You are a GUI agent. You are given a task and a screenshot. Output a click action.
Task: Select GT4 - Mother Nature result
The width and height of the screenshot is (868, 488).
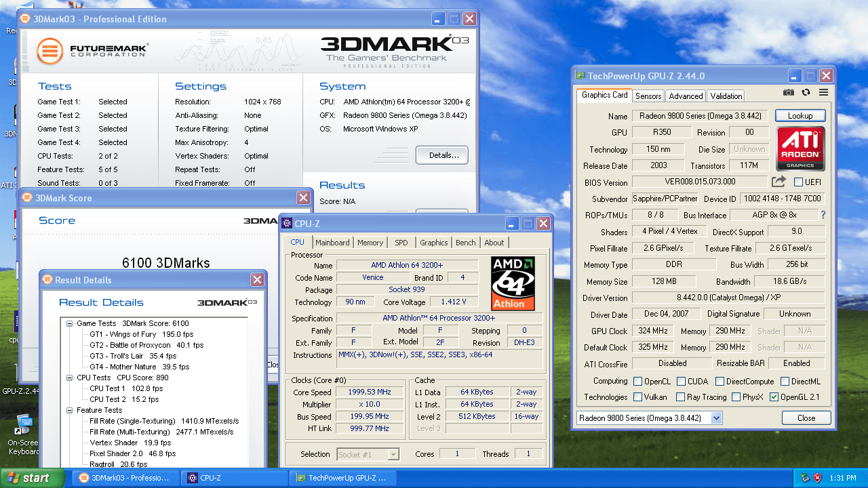(139, 367)
